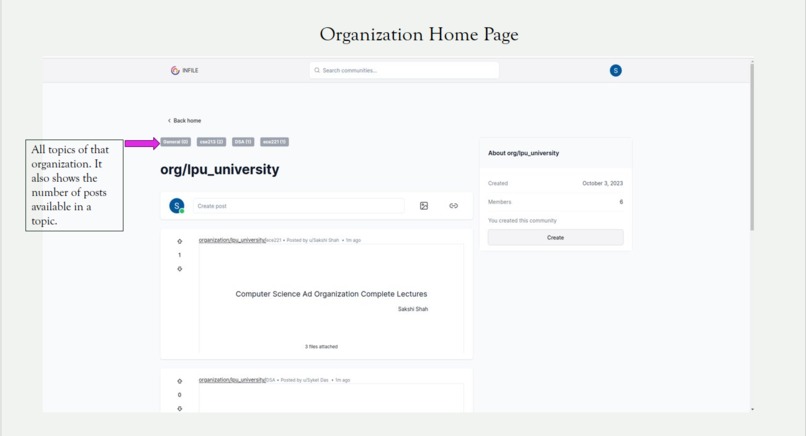The height and width of the screenshot is (436, 806).
Task: Click the 'October 3, 2023' created date
Action: [x=602, y=183]
